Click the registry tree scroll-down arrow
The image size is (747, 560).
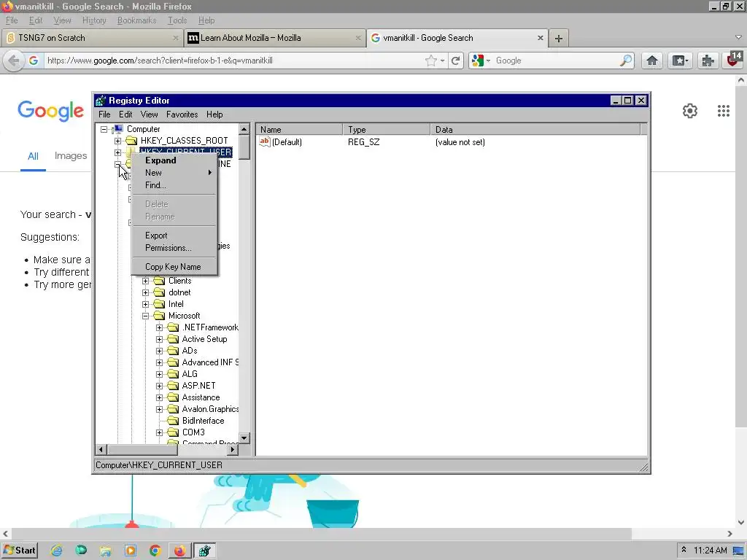coord(244,438)
